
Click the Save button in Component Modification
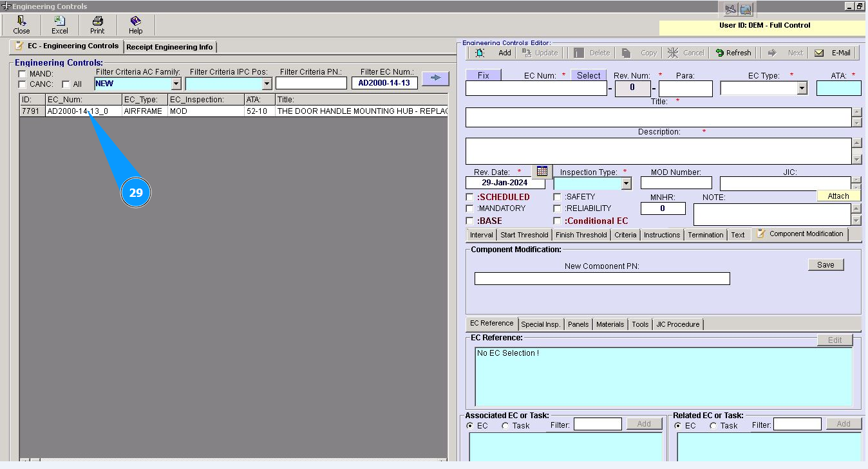click(x=826, y=264)
